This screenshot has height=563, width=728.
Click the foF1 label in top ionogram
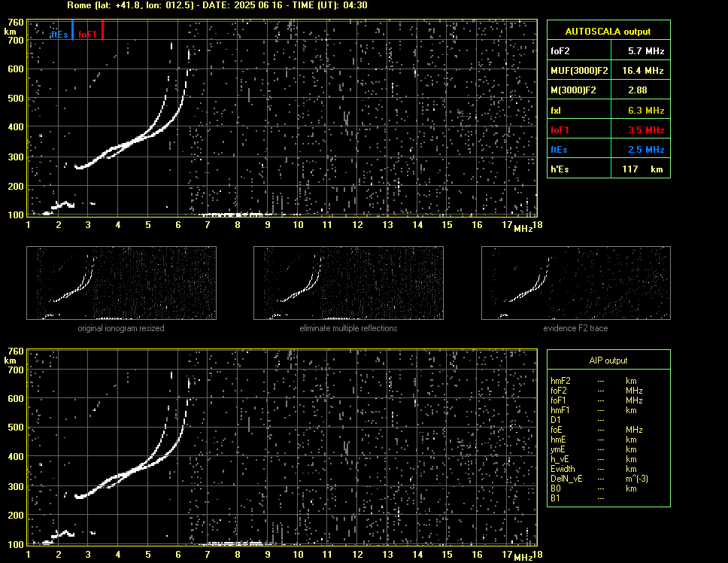coord(87,35)
